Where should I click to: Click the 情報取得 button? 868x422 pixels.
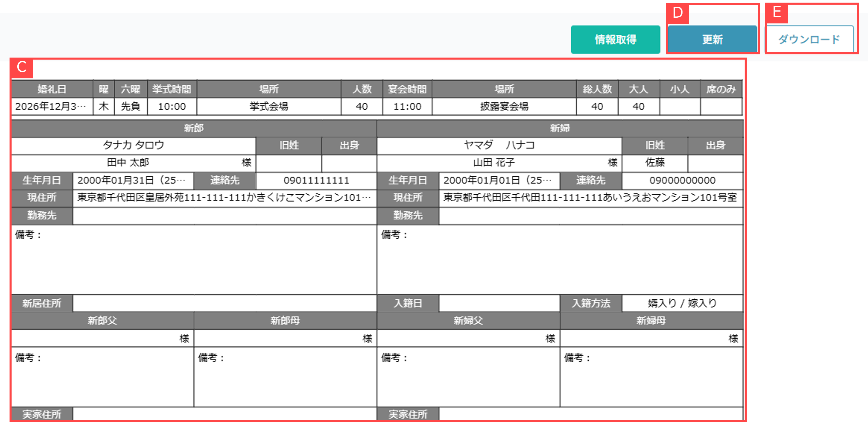click(x=615, y=39)
